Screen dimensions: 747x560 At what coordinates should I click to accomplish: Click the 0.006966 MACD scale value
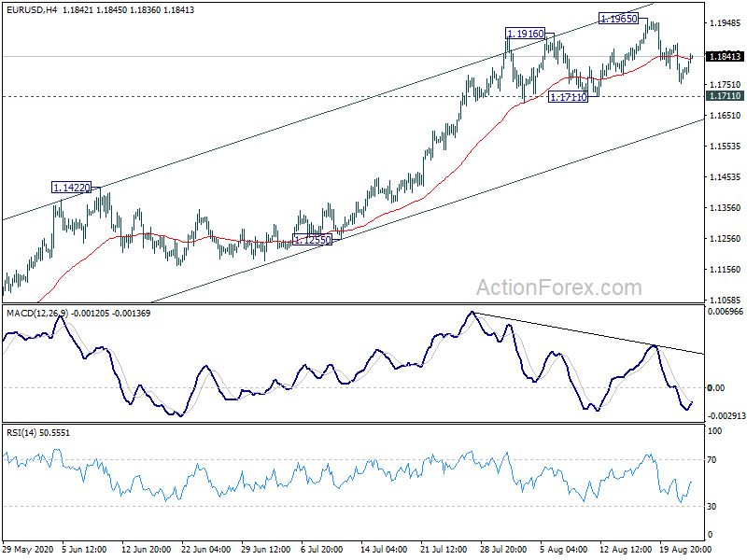(x=726, y=312)
